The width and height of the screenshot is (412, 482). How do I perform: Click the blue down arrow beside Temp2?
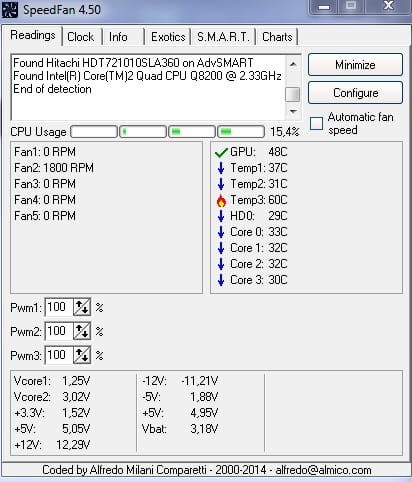pyautogui.click(x=221, y=184)
